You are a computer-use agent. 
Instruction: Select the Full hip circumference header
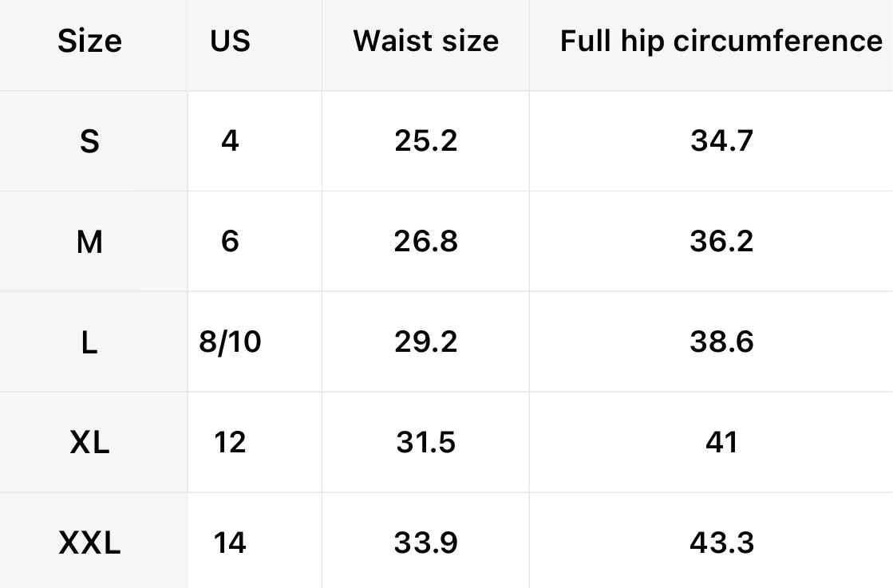pyautogui.click(x=721, y=41)
